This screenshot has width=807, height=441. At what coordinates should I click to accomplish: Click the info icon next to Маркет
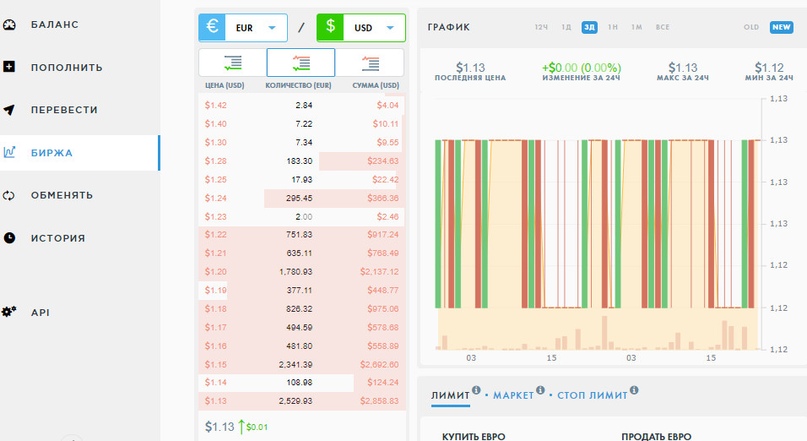(x=540, y=391)
